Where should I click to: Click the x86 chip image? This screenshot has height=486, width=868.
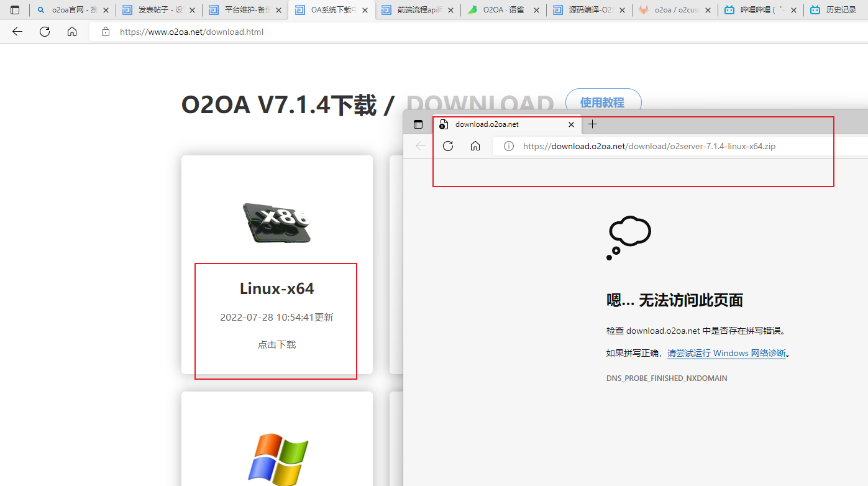pos(276,222)
